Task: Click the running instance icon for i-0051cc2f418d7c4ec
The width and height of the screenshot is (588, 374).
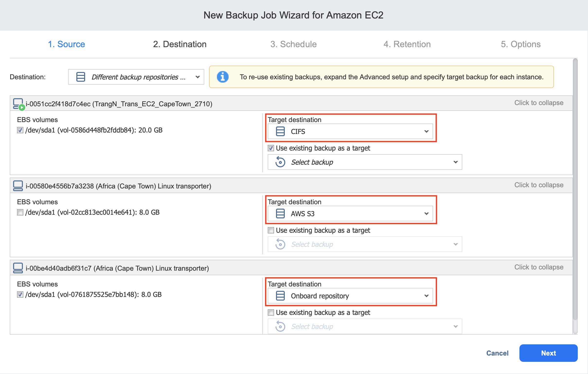Action: coord(18,104)
